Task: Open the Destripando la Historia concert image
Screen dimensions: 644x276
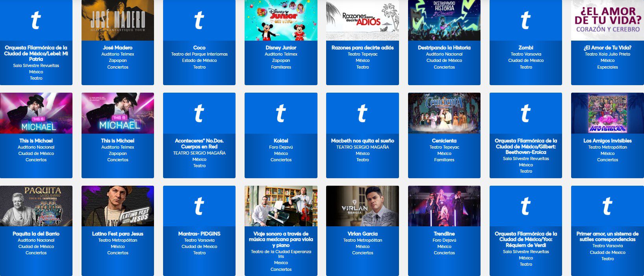Action: pyautogui.click(x=444, y=20)
